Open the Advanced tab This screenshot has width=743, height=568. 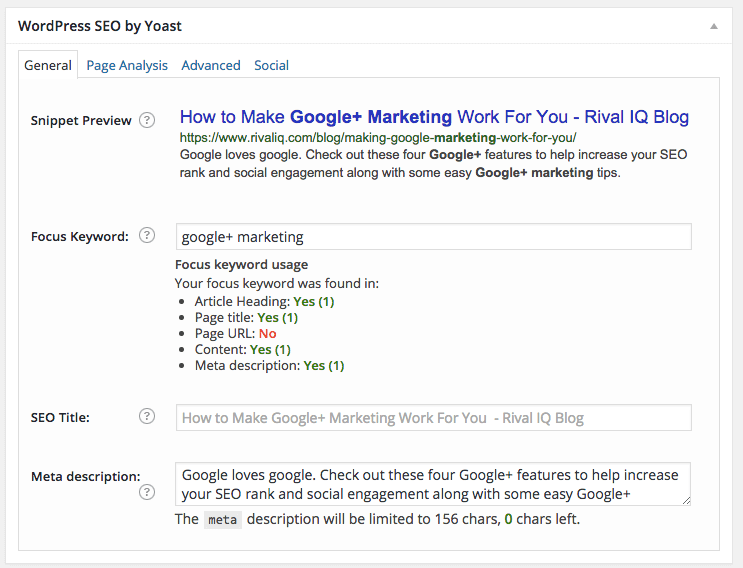tap(211, 65)
